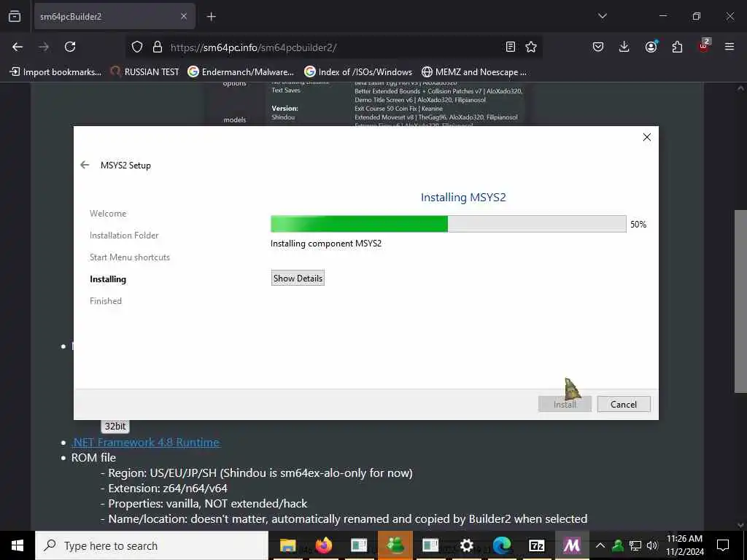Open Firefox extensions puzzle icon
Viewport: 747px width, 560px height.
point(677,47)
